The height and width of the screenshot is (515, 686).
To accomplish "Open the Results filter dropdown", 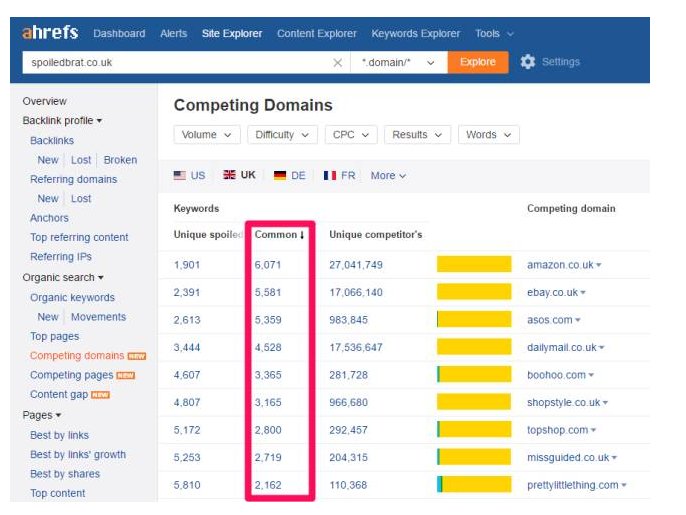I will [x=417, y=135].
